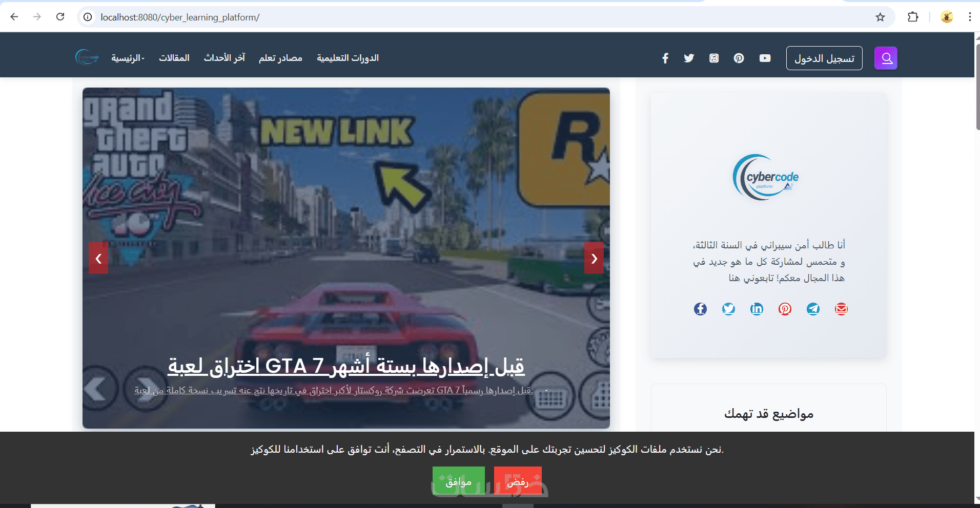The image size is (980, 508).
Task: Open the LinkedIn icon in the sidebar card
Action: point(757,309)
